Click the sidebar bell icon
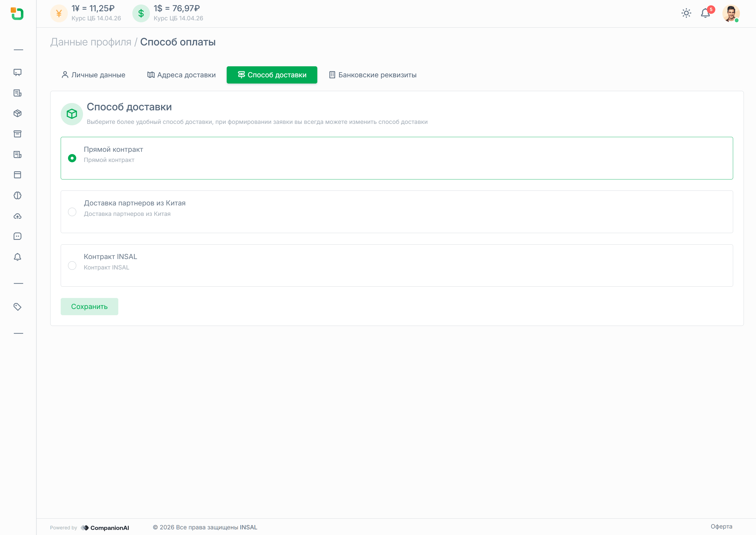 (x=18, y=257)
